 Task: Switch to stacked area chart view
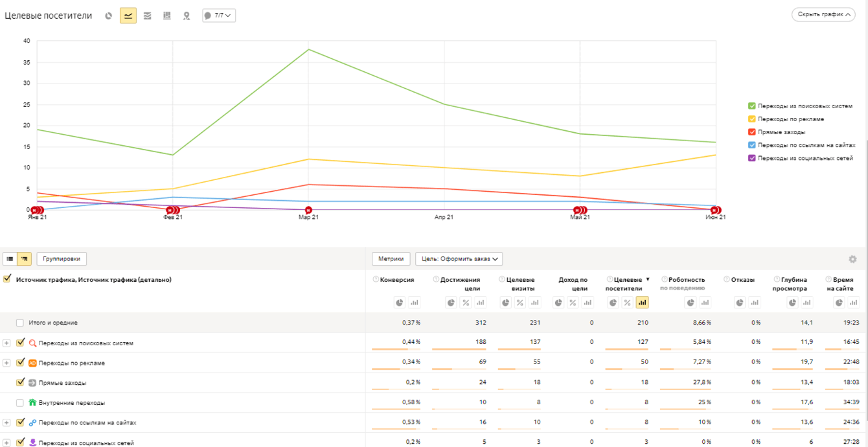tap(148, 16)
